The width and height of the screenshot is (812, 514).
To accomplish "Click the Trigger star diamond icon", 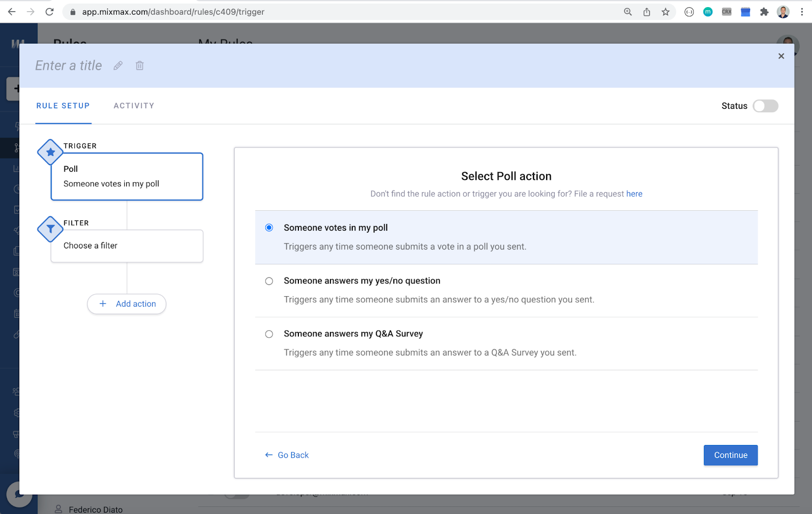I will (51, 152).
